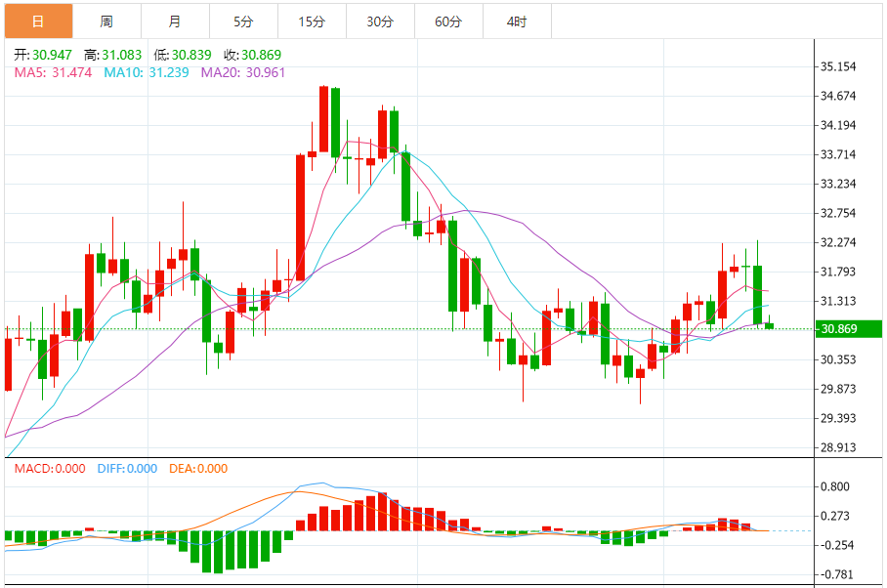Click the last small green candlestick
The height and width of the screenshot is (588, 887).
(x=770, y=325)
